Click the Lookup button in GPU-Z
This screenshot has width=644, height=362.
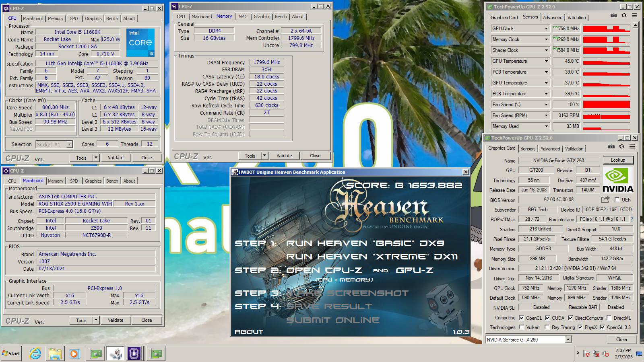(618, 160)
